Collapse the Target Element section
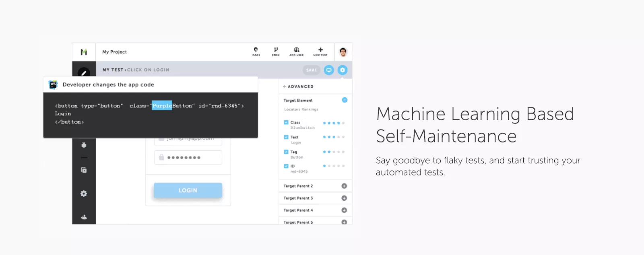The image size is (644, 255). [345, 100]
